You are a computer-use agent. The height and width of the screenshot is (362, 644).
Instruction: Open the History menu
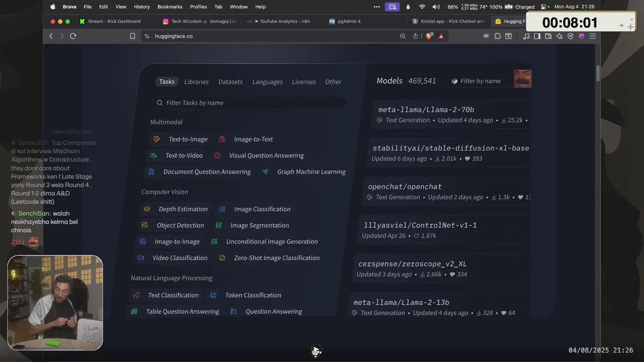142,7
